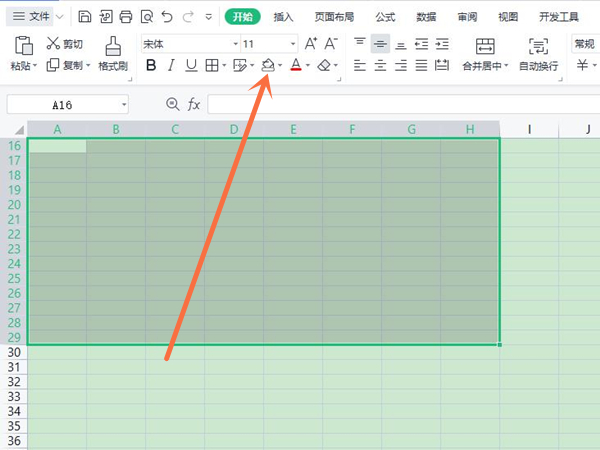Switch to the 数据 tab

tap(426, 17)
